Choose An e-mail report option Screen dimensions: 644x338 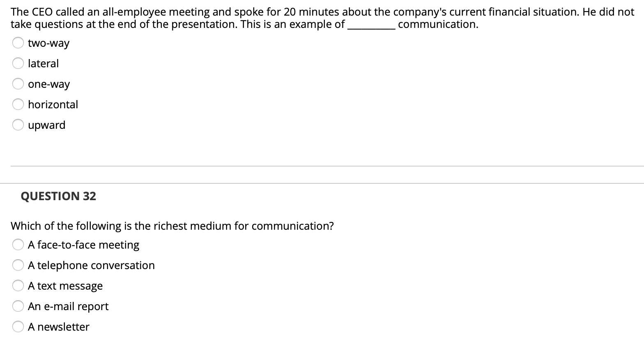tap(18, 306)
